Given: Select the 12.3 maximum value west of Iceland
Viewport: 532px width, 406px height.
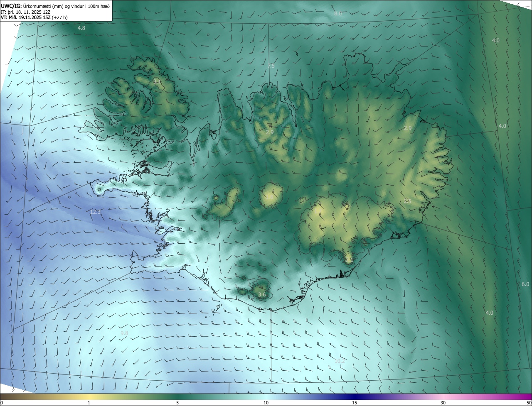Looking at the screenshot, I should [95, 212].
